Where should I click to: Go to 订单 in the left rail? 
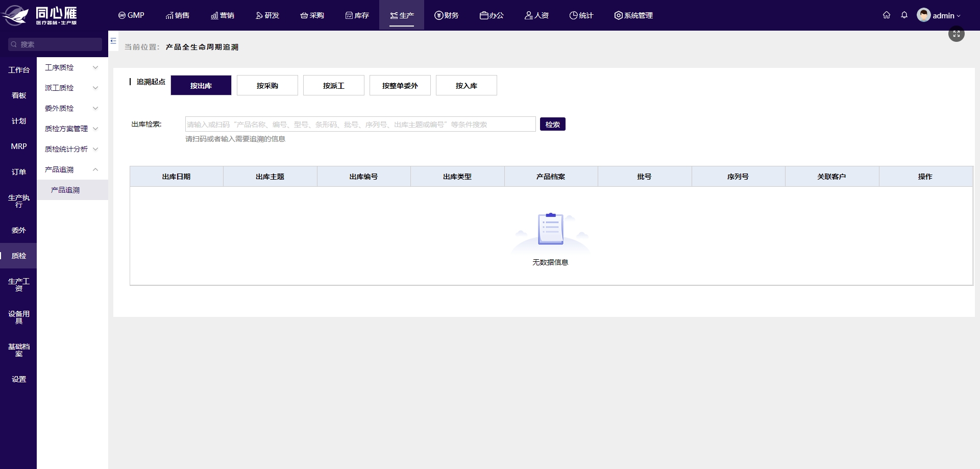[x=18, y=172]
